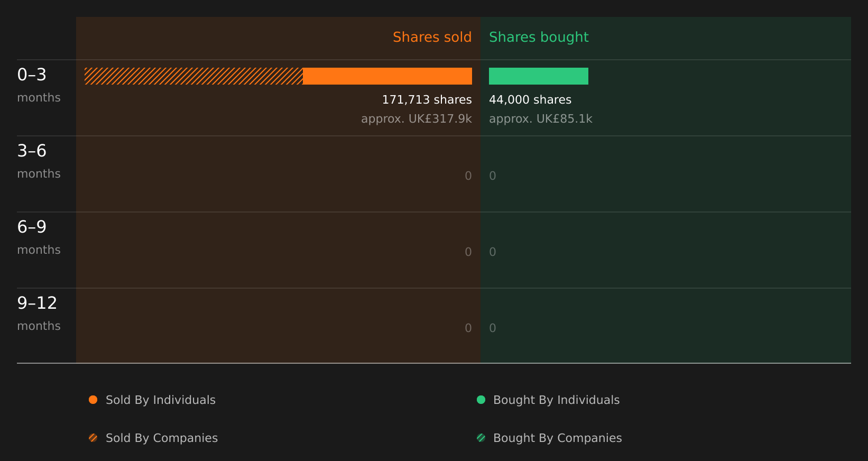The height and width of the screenshot is (461, 868).
Task: Click the striped Bought By Companies legend icon
Action: coord(481,438)
